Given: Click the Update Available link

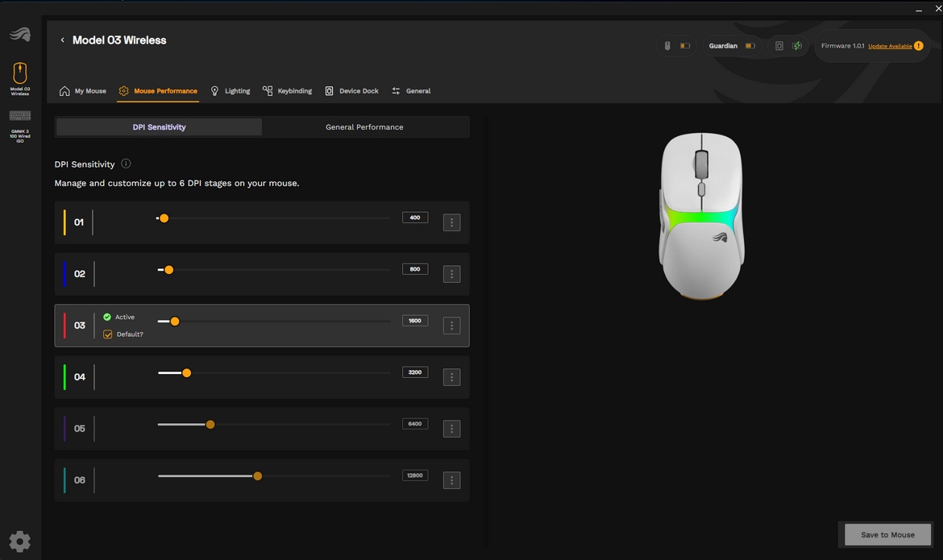Looking at the screenshot, I should 890,46.
